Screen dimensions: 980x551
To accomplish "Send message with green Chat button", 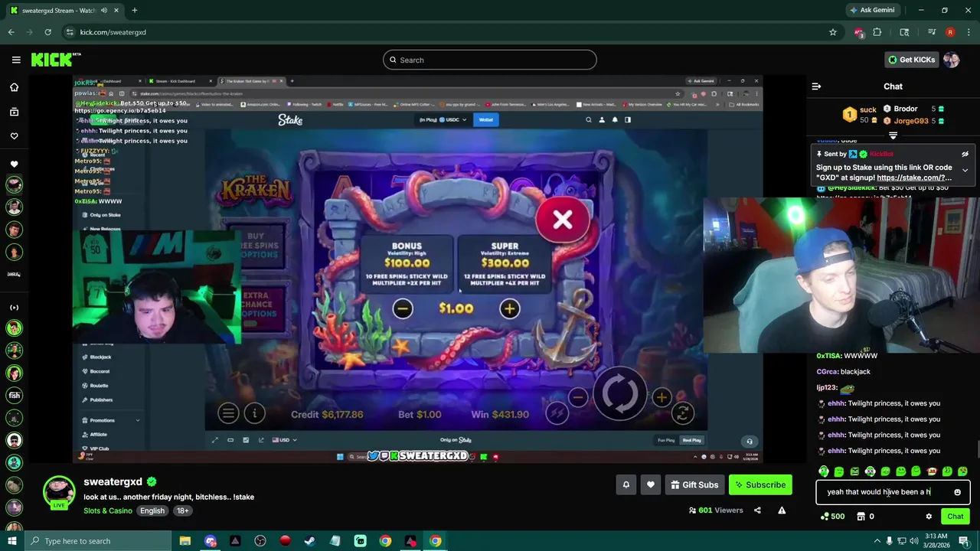I will (955, 517).
